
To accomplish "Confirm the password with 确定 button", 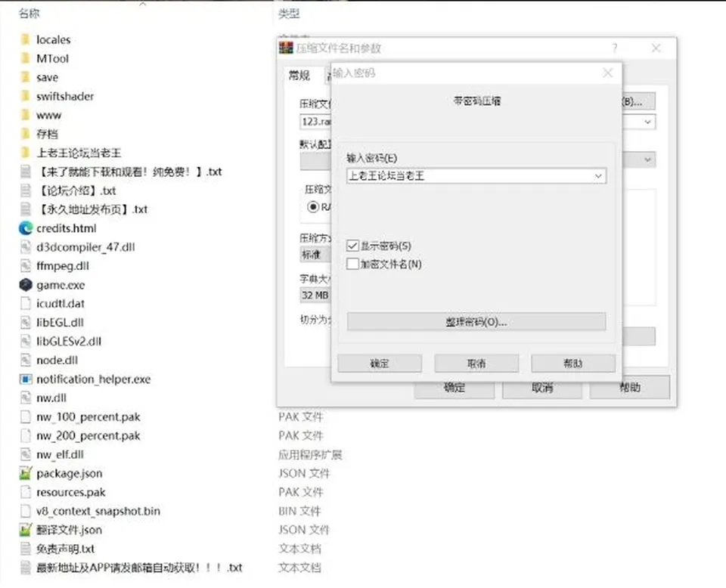I will pos(380,364).
